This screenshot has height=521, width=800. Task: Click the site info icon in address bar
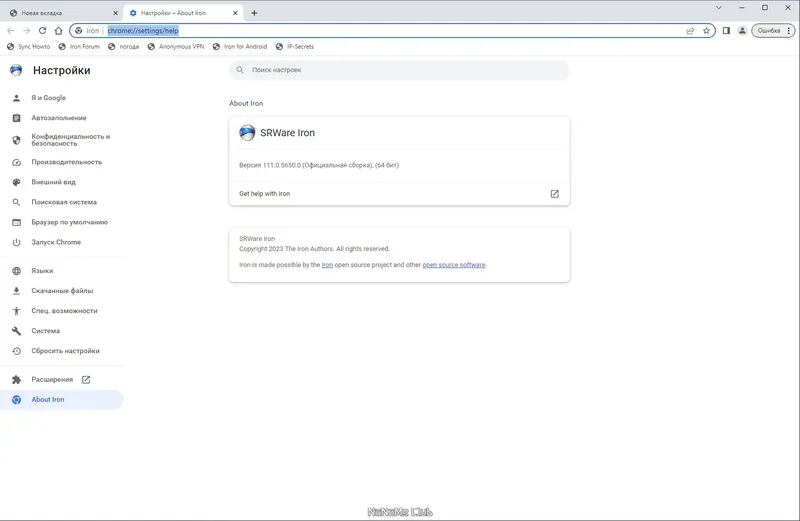(79, 31)
